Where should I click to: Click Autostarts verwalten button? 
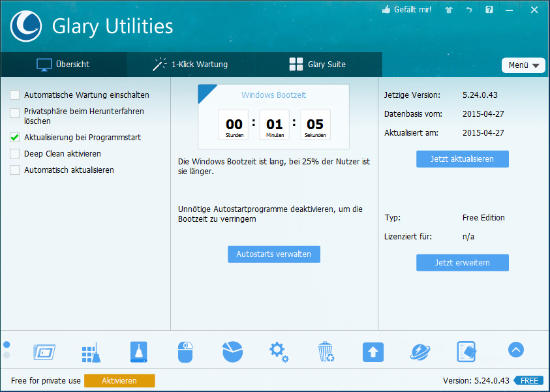274,254
